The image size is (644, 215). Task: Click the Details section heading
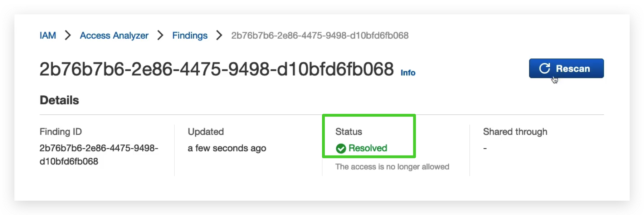click(59, 100)
